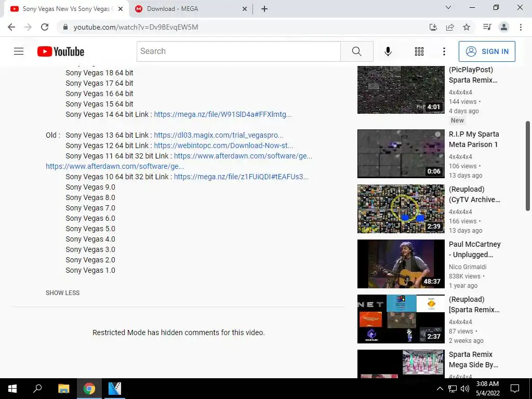Open Sony Vegas 11 afterdawn link
This screenshot has height=399, width=532.
coord(243,156)
